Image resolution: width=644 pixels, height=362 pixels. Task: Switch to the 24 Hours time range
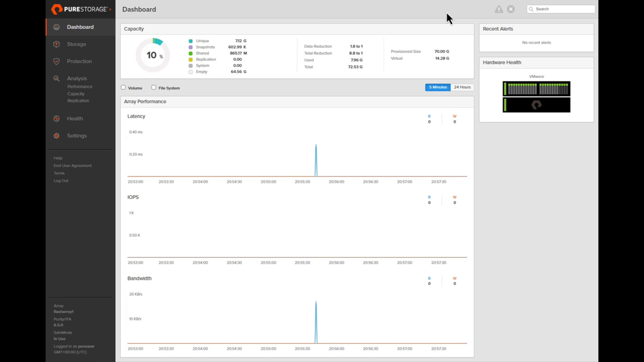click(462, 87)
